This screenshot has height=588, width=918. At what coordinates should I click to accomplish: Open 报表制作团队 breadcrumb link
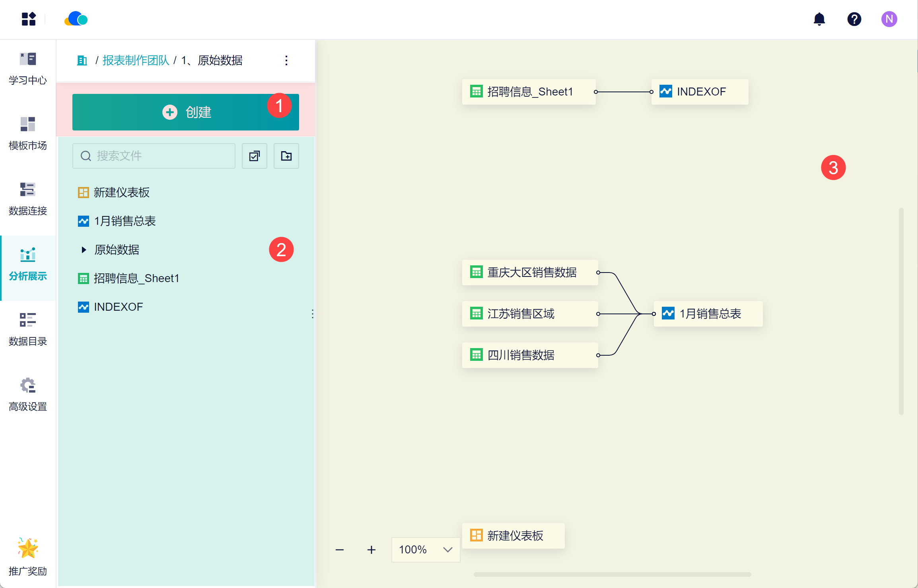(136, 60)
